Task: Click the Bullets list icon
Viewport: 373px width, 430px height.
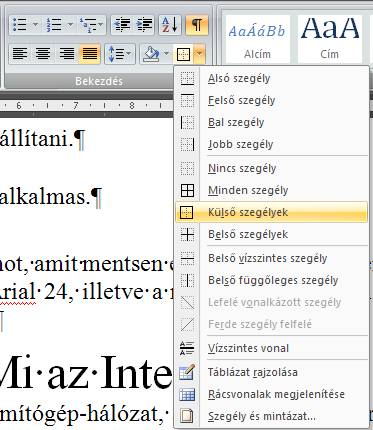Action: click(x=19, y=25)
